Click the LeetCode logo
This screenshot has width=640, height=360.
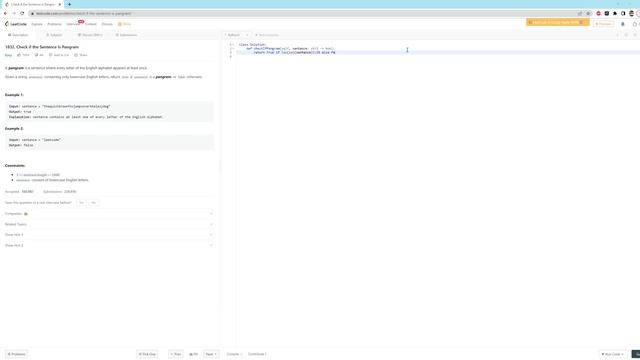(16, 24)
